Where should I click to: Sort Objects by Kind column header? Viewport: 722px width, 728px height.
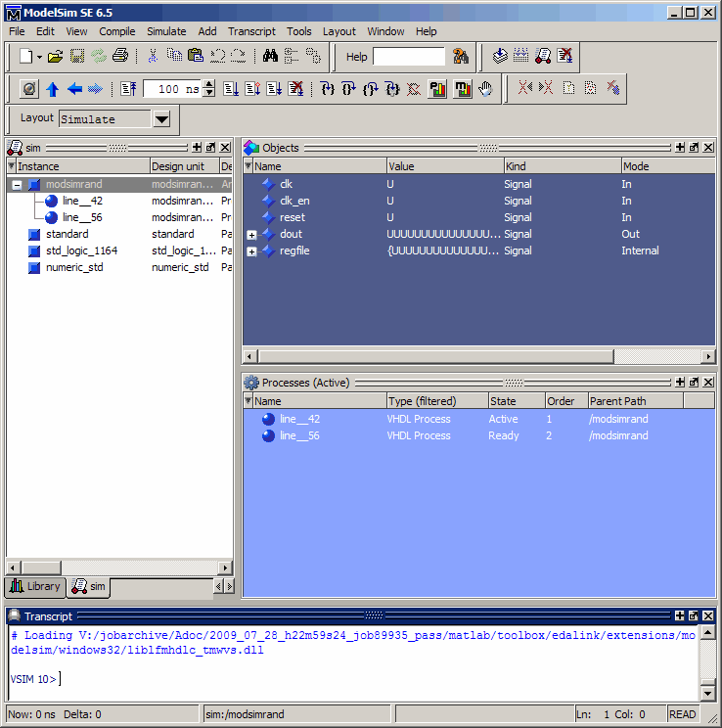coord(563,166)
